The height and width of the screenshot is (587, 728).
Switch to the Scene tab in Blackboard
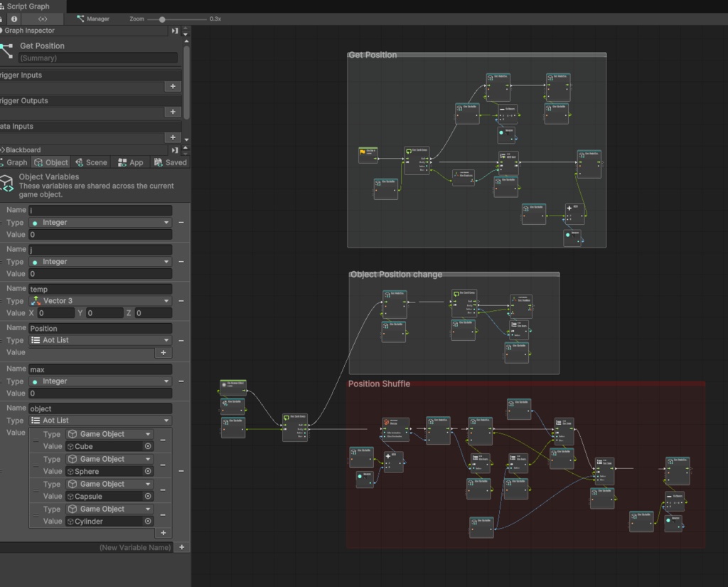pos(91,162)
